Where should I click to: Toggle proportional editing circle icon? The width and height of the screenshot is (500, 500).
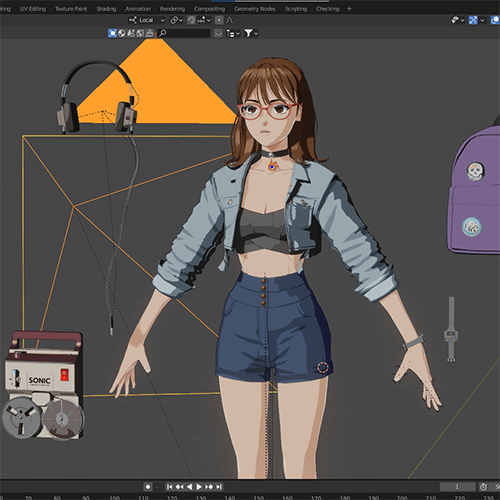(x=219, y=20)
